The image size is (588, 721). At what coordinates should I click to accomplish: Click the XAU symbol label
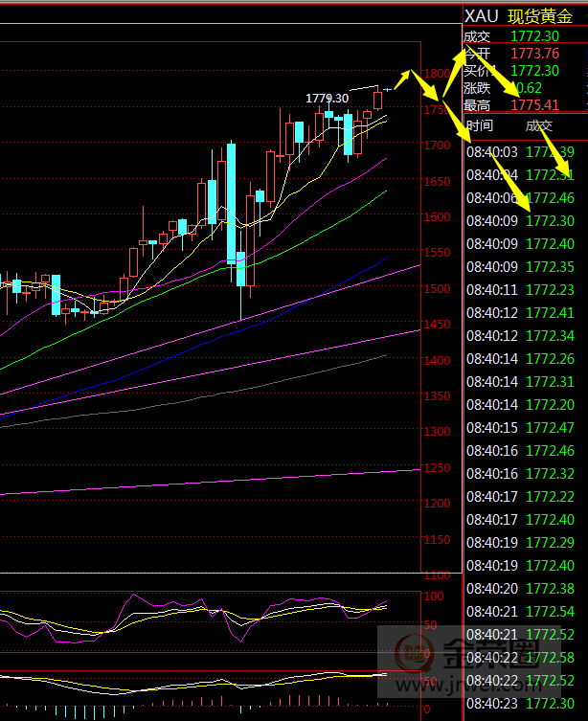482,16
